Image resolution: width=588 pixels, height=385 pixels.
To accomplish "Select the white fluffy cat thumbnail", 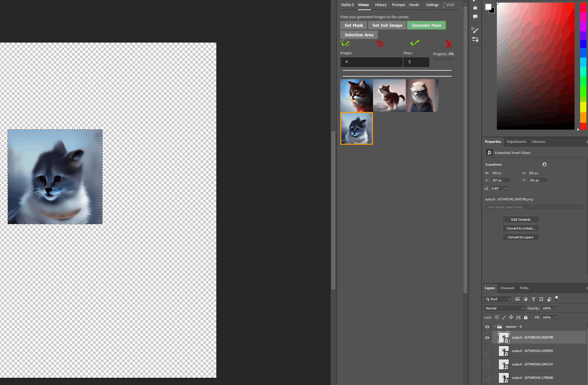I will pyautogui.click(x=422, y=95).
